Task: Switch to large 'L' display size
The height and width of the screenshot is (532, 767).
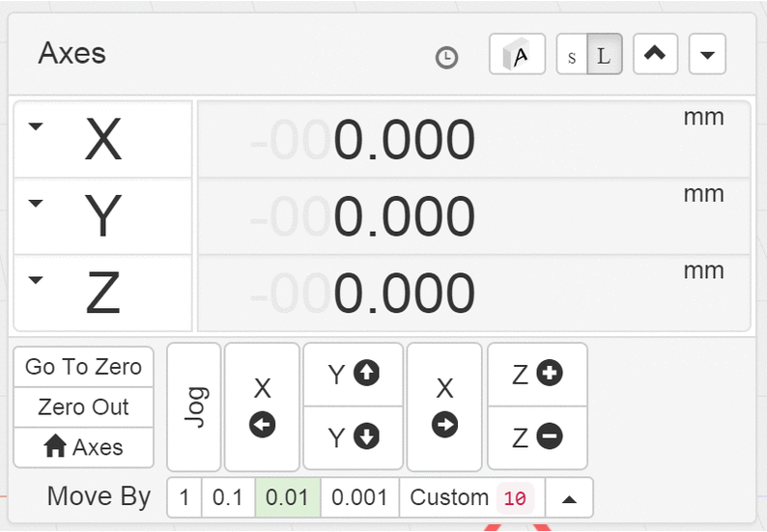Action: tap(605, 55)
